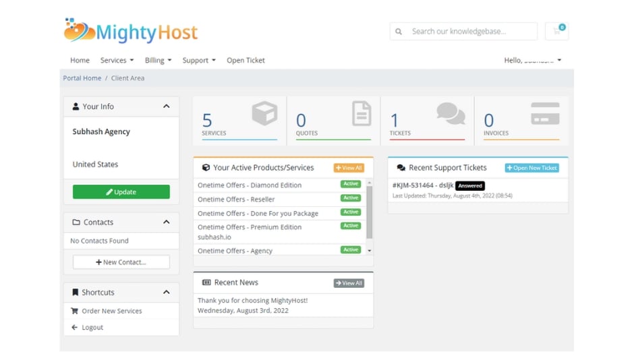Image resolution: width=634 pixels, height=364 pixels.
Task: Collapse the Contacts panel
Action: pos(166,222)
